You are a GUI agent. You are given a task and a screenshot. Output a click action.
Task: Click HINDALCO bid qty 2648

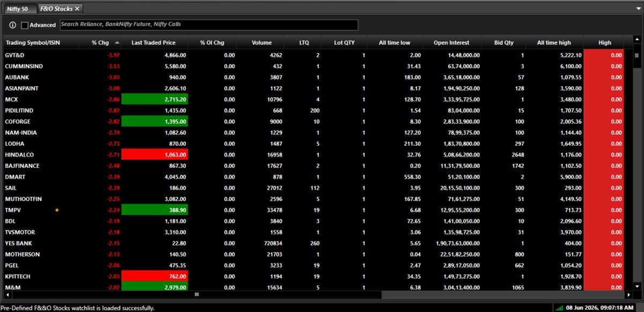[x=517, y=154]
